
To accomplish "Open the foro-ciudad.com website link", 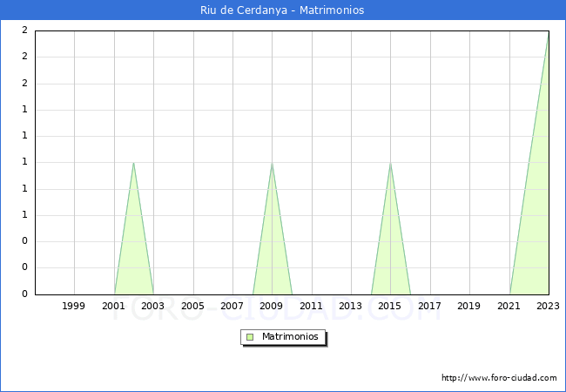I will click(499, 378).
